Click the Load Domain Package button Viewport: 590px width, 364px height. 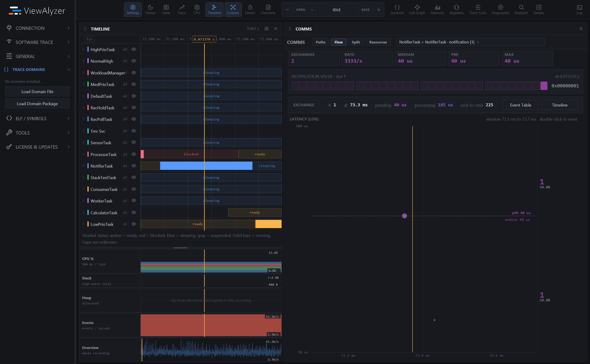[37, 104]
